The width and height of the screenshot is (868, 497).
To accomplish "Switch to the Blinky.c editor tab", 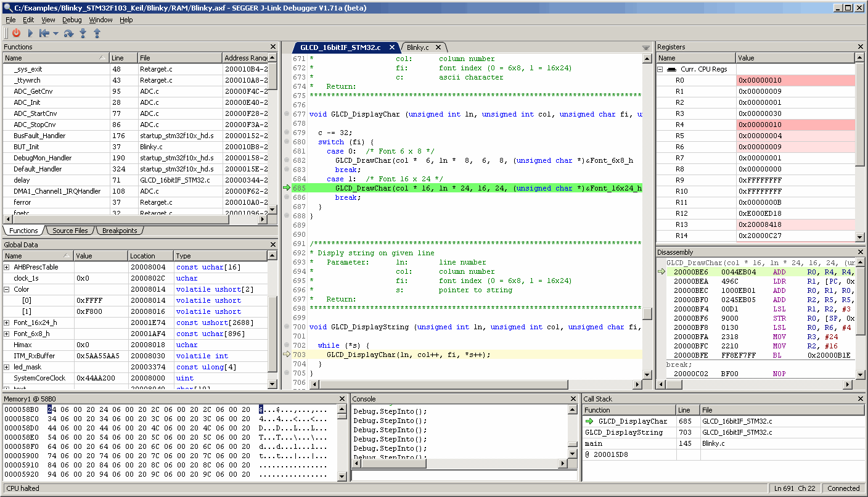I will pyautogui.click(x=418, y=47).
